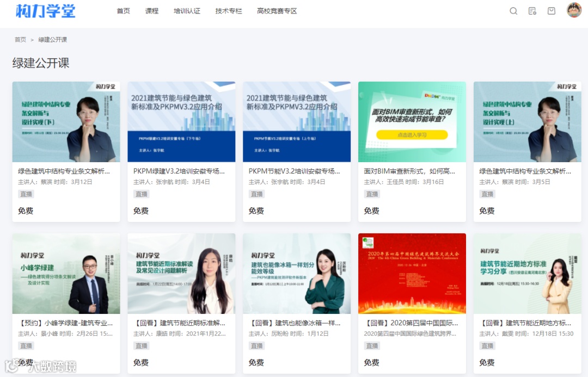Click 免费 price on PKPM节能V3.2 card
The image size is (588, 377).
pyautogui.click(x=256, y=211)
